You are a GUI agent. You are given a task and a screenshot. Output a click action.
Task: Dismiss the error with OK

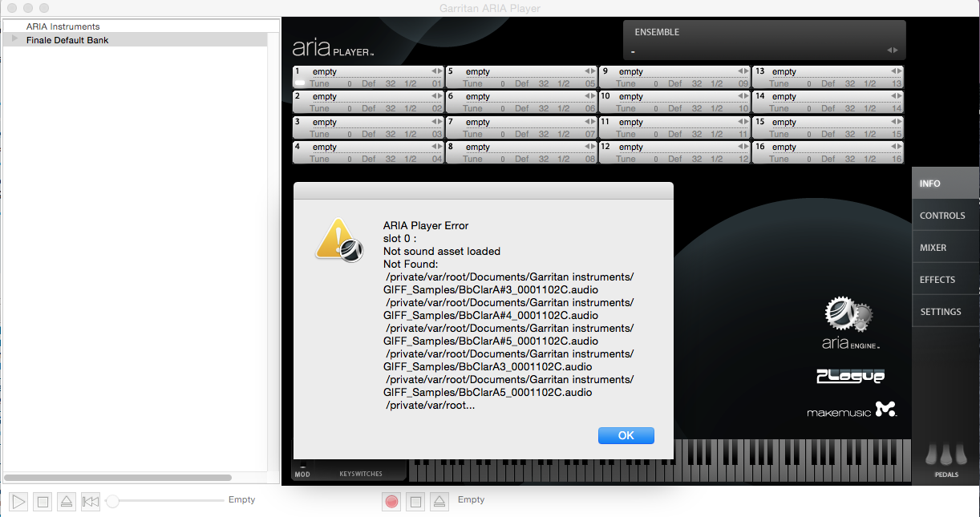[x=626, y=435]
